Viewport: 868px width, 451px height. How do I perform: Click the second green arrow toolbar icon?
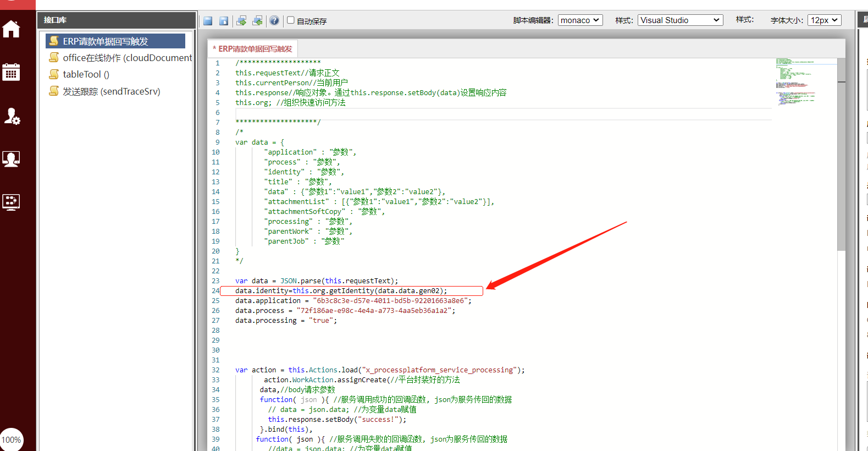[257, 21]
